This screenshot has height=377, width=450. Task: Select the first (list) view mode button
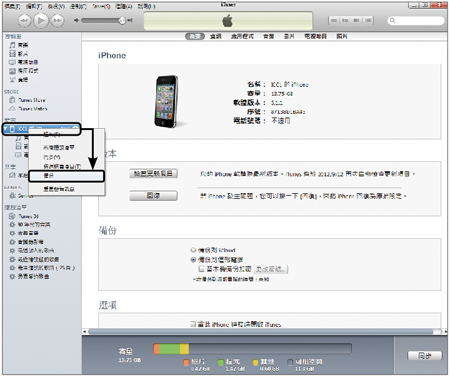pyautogui.click(x=334, y=21)
